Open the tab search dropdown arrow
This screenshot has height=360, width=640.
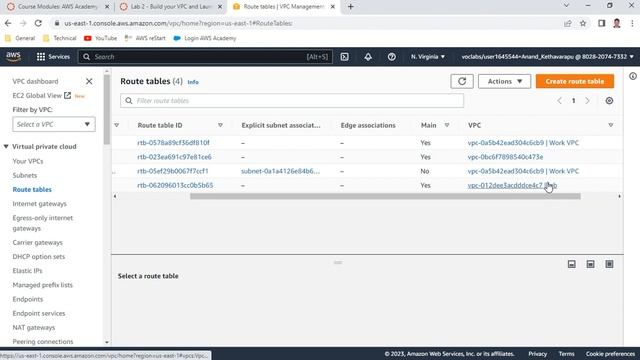click(566, 6)
